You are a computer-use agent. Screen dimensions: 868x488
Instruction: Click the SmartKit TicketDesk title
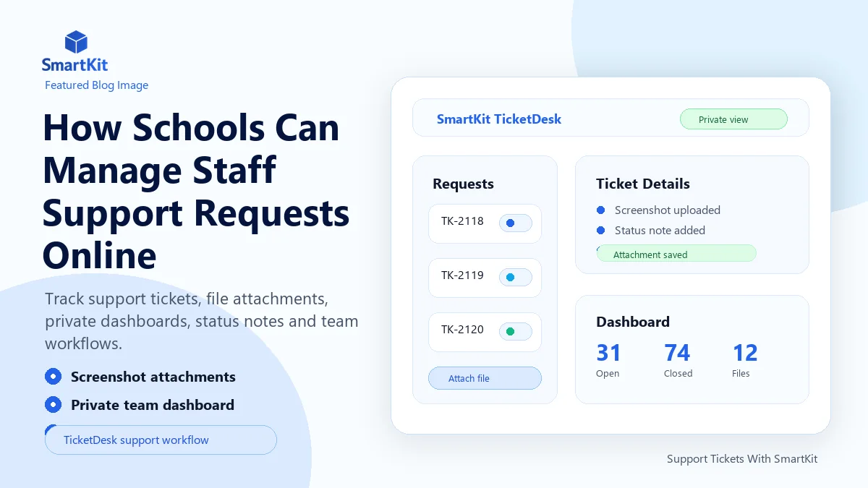point(499,119)
